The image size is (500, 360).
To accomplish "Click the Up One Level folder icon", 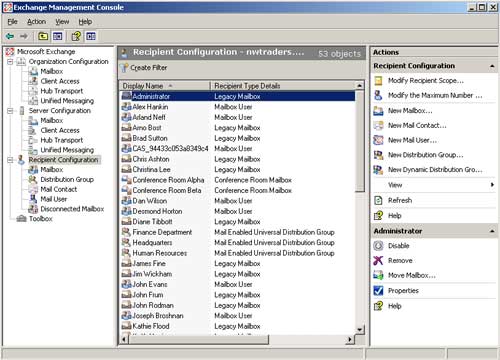I will [x=43, y=36].
